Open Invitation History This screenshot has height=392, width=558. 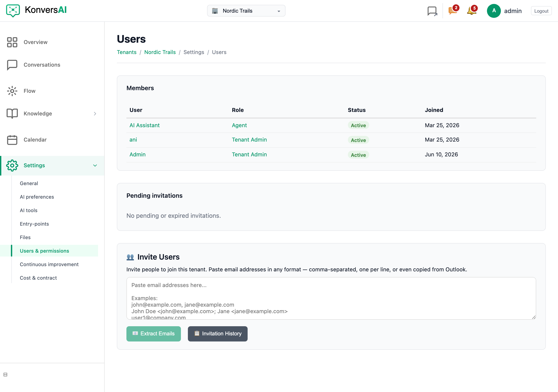tap(218, 334)
